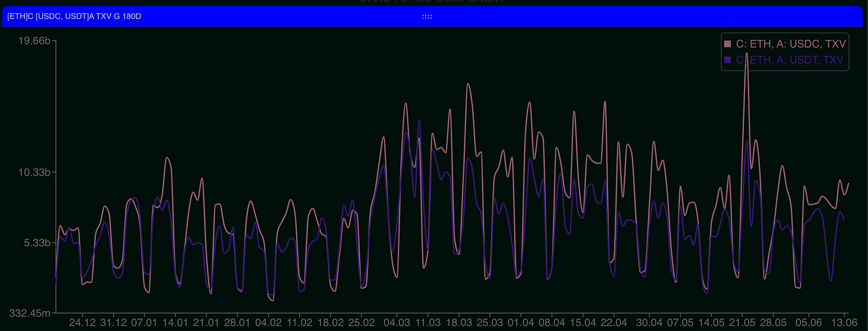Click x-axis date 14.01

point(175,323)
